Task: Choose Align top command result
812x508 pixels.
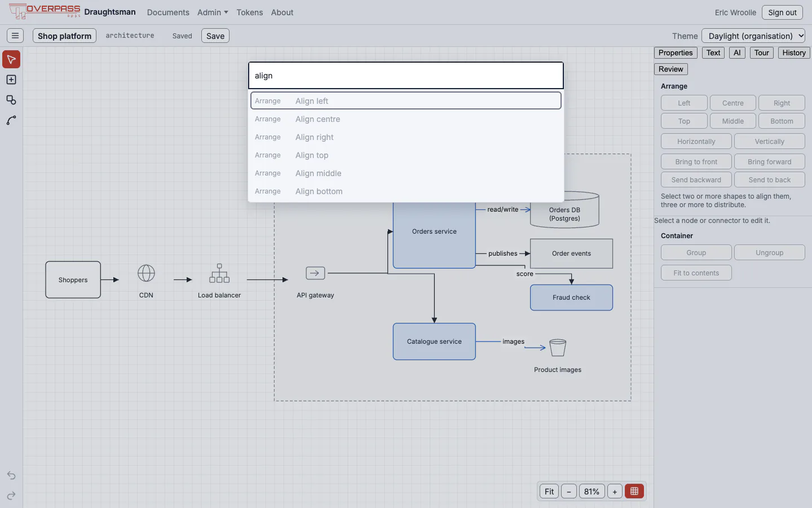Action: (406, 155)
